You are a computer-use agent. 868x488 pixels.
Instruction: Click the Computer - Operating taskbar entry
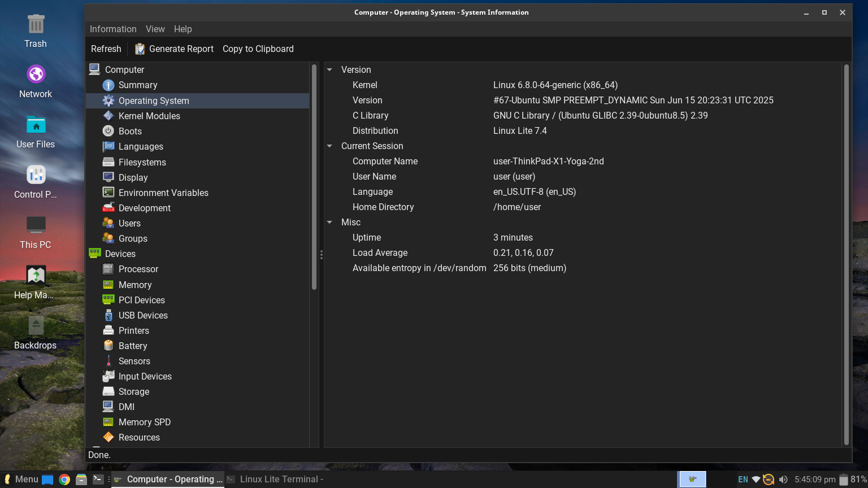pos(168,480)
